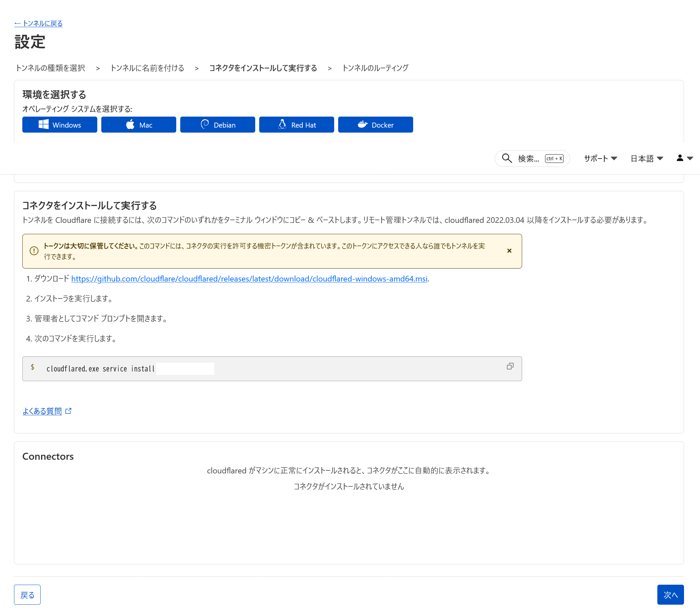
Task: Click the 戻る back button
Action: point(27,595)
